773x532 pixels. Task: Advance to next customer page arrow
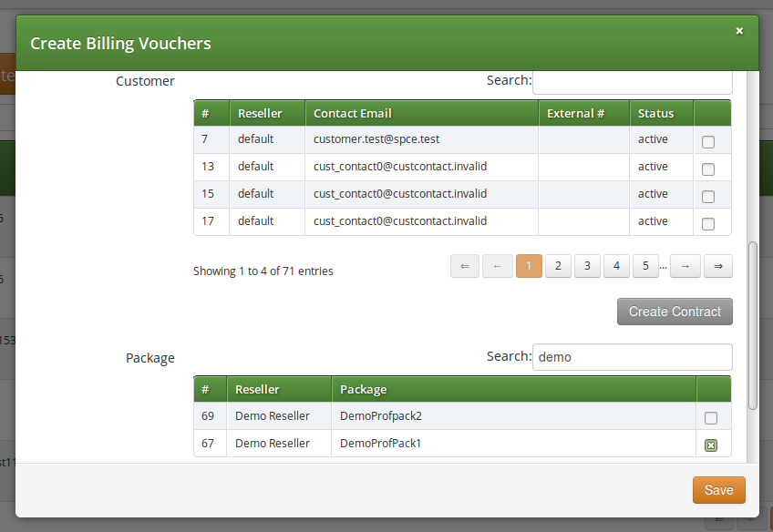(684, 265)
